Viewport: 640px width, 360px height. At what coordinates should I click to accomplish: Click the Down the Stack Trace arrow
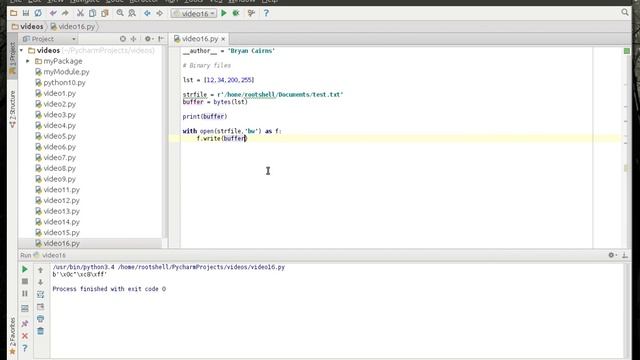pos(40,282)
